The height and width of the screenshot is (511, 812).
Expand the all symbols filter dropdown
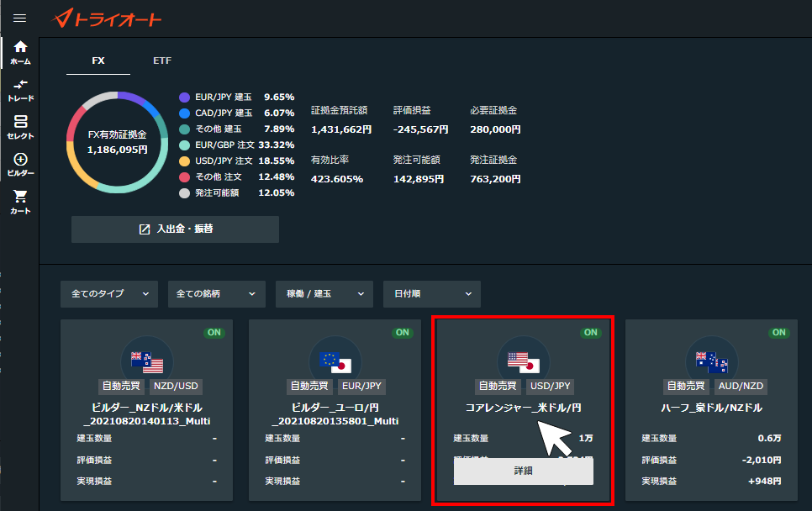pyautogui.click(x=217, y=294)
